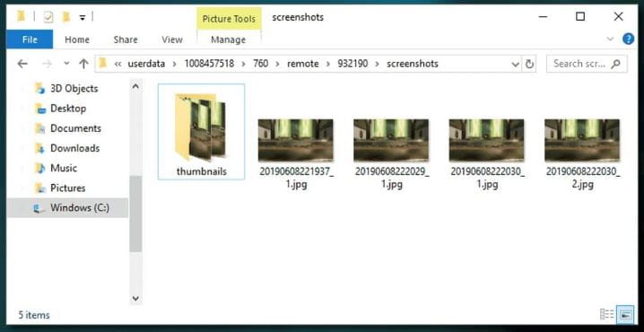This screenshot has height=332, width=644.
Task: Navigate to remote in the path
Action: point(303,64)
